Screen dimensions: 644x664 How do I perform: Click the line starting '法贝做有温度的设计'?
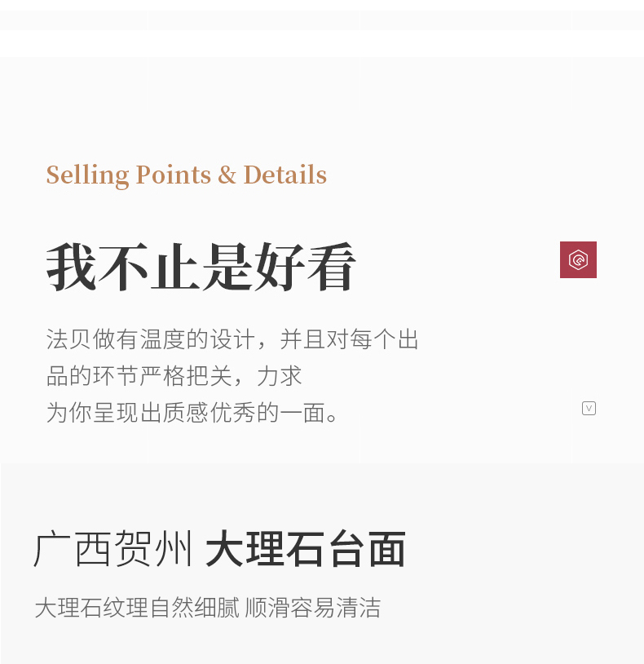pos(232,339)
